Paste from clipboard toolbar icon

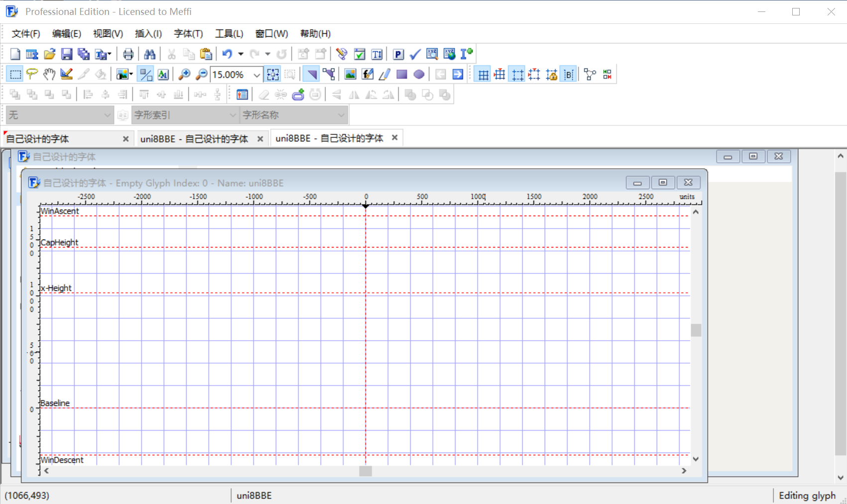[206, 54]
